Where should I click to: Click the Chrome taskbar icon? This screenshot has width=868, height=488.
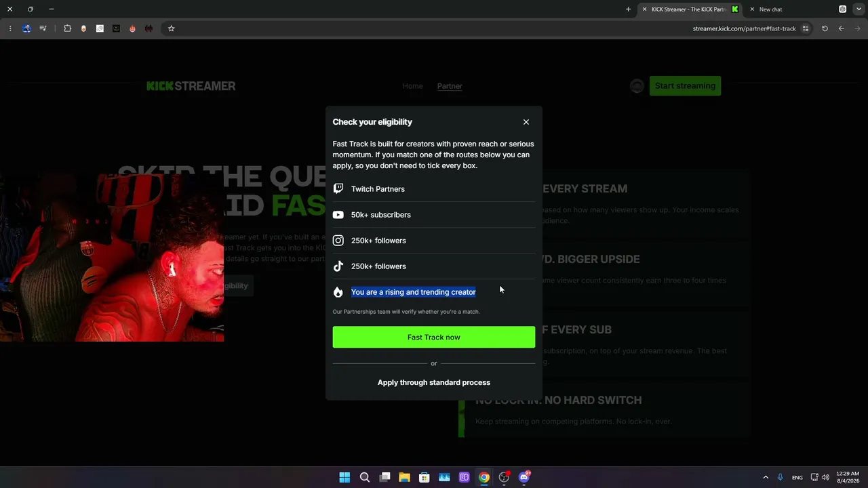click(484, 477)
